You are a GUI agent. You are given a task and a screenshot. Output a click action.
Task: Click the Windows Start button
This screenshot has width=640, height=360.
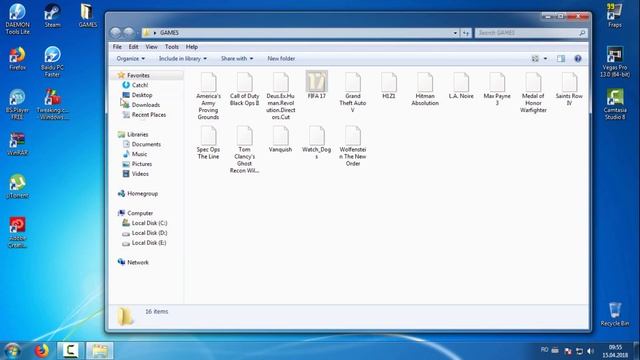click(13, 351)
